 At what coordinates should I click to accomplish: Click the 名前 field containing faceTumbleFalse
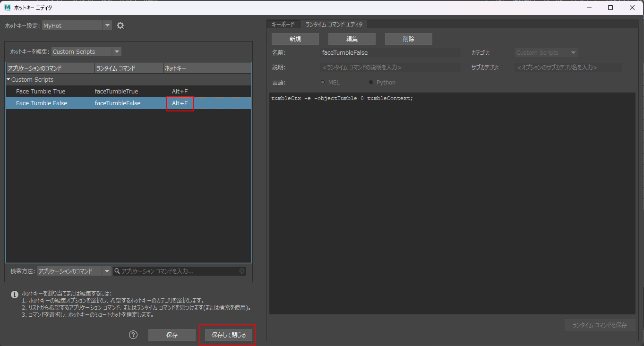pos(390,53)
